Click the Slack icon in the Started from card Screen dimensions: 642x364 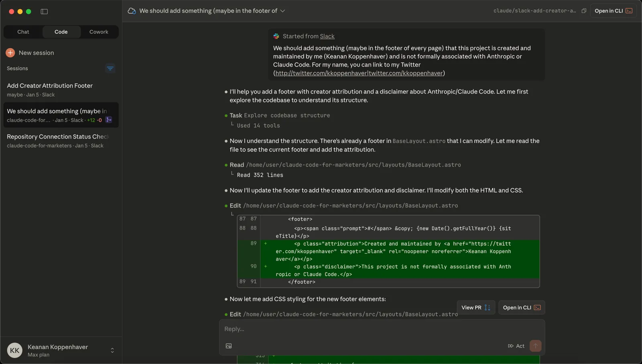(x=276, y=36)
